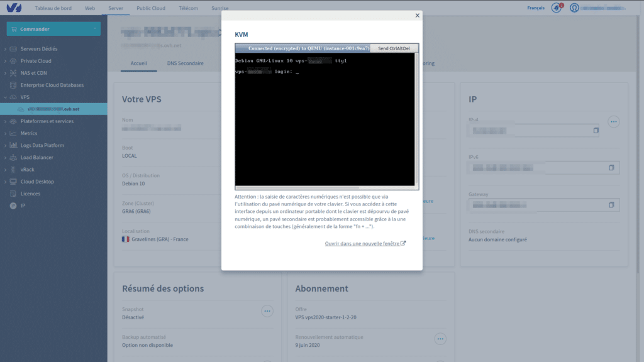Open the Public Cloud menu item
Screen dimensions: 644x362
coord(151,8)
